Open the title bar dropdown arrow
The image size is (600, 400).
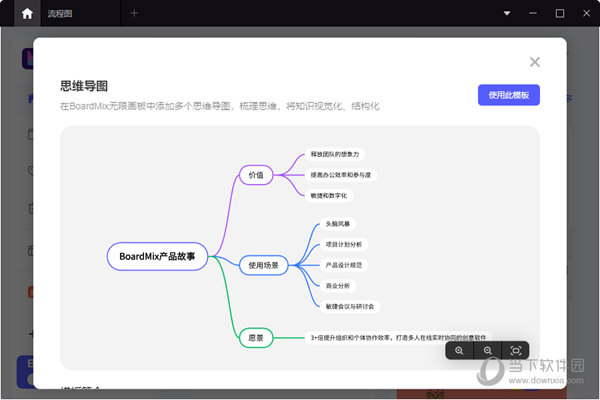tap(507, 13)
